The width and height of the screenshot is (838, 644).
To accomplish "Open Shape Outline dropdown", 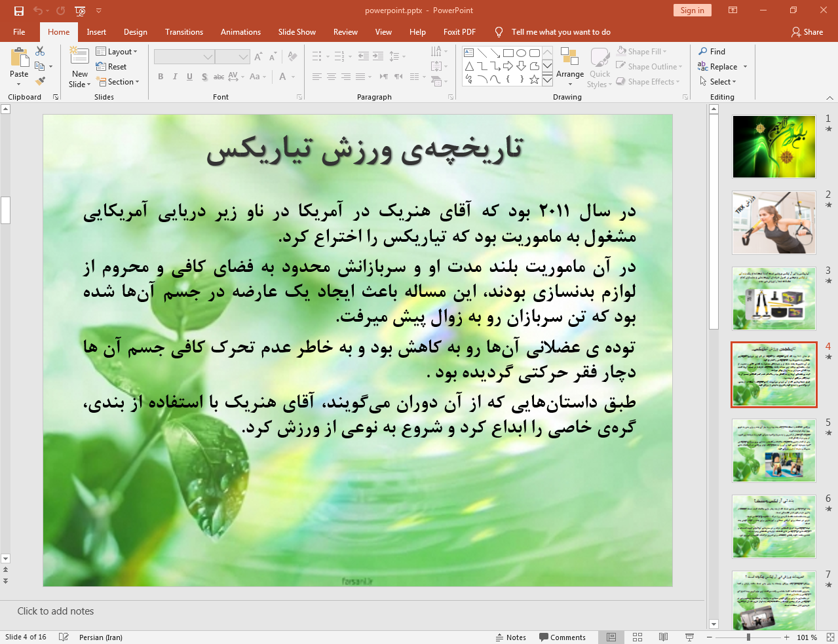I will pyautogui.click(x=649, y=66).
